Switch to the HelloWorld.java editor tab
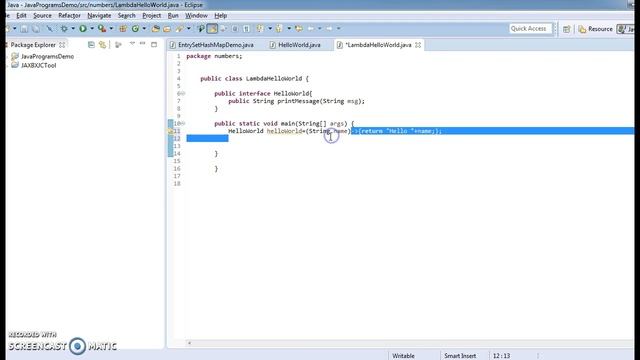This screenshot has height=360, width=640. pos(295,45)
